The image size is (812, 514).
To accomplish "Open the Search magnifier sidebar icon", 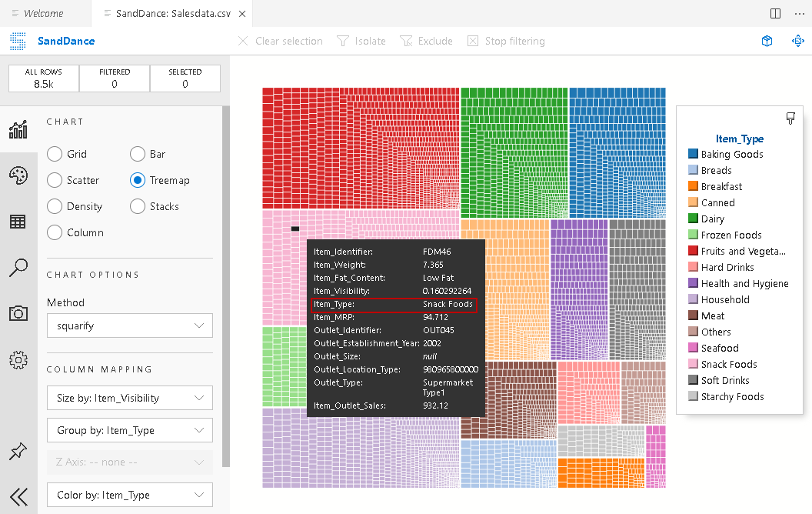I will 18,268.
